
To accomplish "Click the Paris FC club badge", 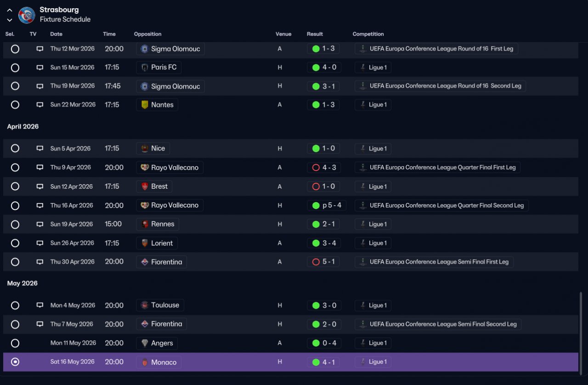I will click(145, 68).
